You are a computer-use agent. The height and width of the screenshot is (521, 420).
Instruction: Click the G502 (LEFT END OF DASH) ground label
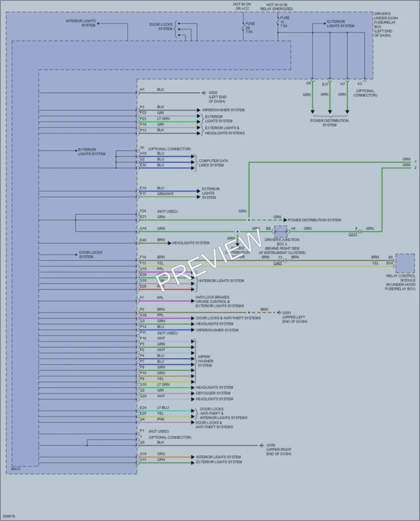[x=217, y=97]
